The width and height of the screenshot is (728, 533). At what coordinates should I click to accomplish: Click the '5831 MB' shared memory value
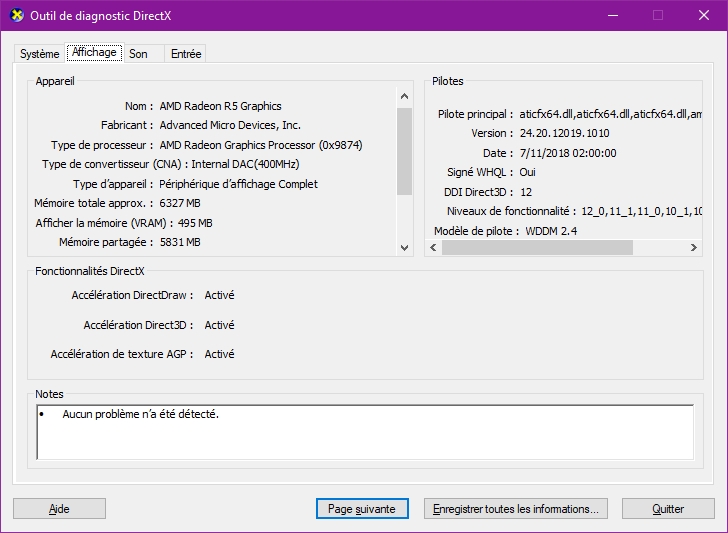pyautogui.click(x=180, y=242)
